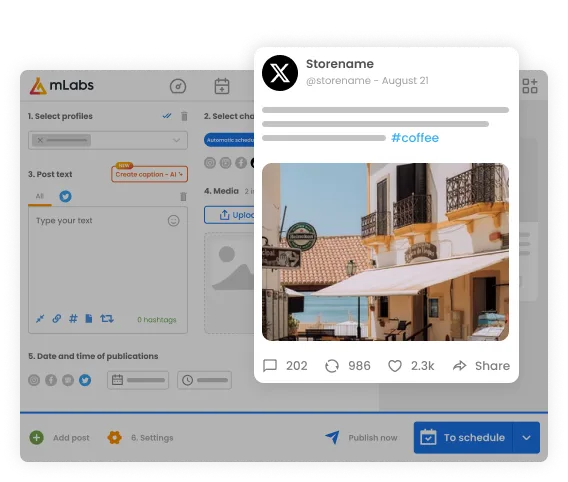Click trash icon next to Select profiles
Screen dimensions: 568x482
pyautogui.click(x=184, y=116)
